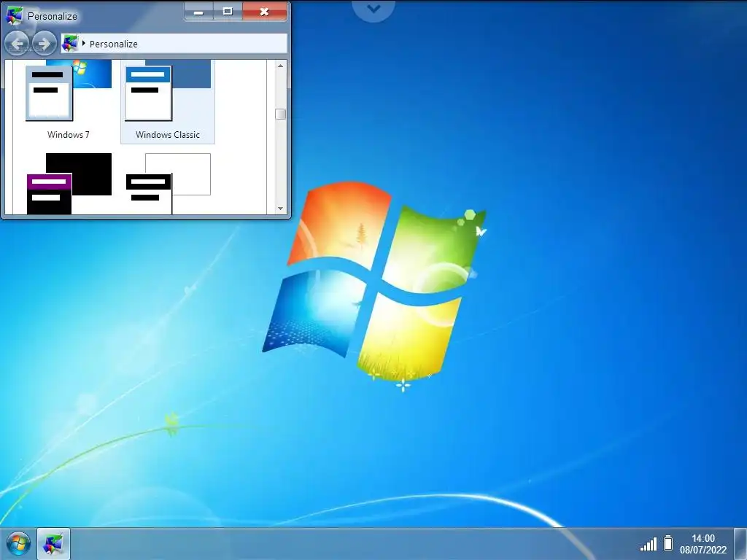
Task: Expand the top-center dropdown chevron
Action: 373,9
